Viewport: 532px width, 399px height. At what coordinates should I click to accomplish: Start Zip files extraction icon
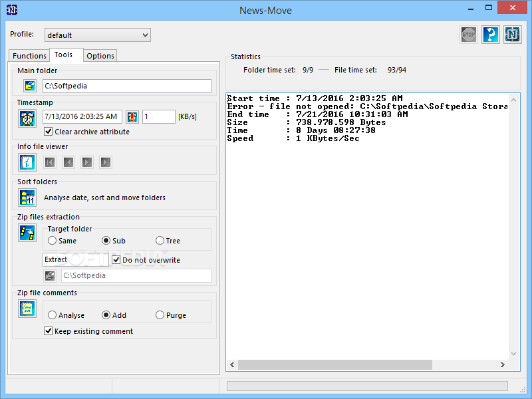click(x=27, y=233)
